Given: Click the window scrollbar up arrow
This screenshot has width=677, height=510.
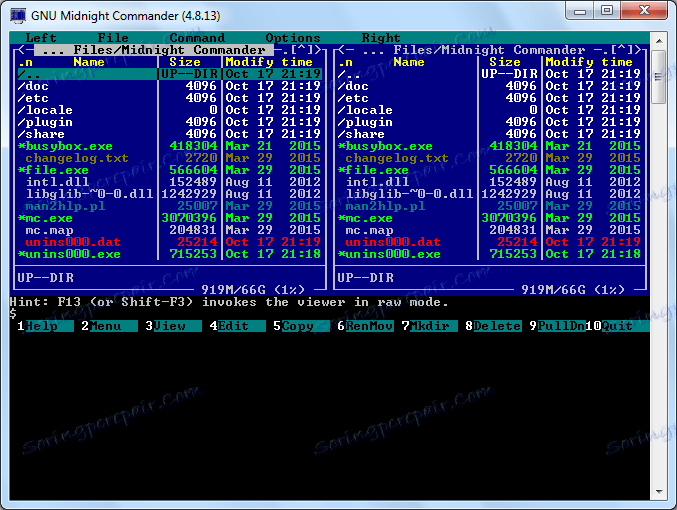Looking at the screenshot, I should [659, 41].
